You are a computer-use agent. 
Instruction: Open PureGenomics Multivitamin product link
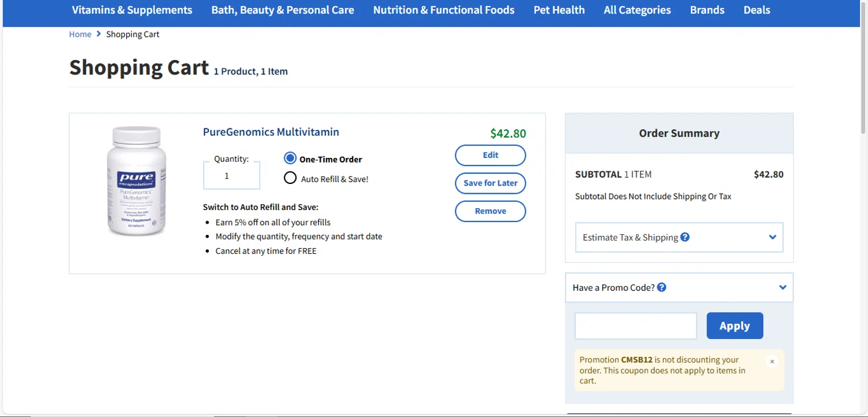click(271, 132)
